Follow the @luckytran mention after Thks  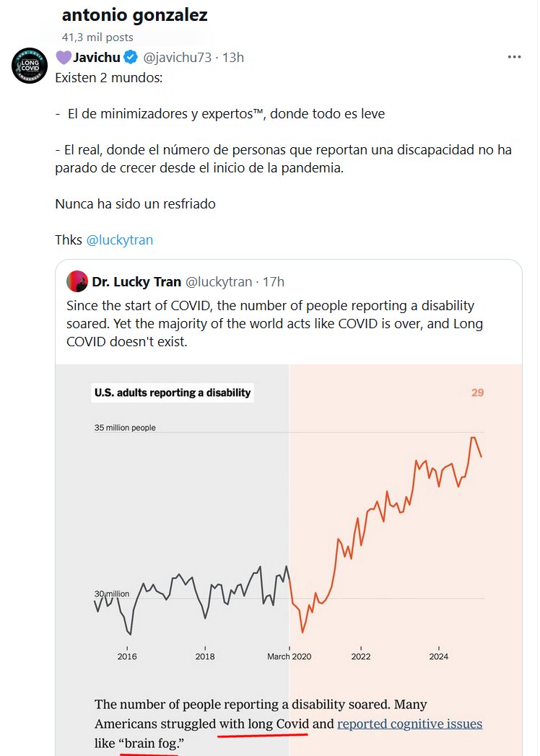[119, 240]
